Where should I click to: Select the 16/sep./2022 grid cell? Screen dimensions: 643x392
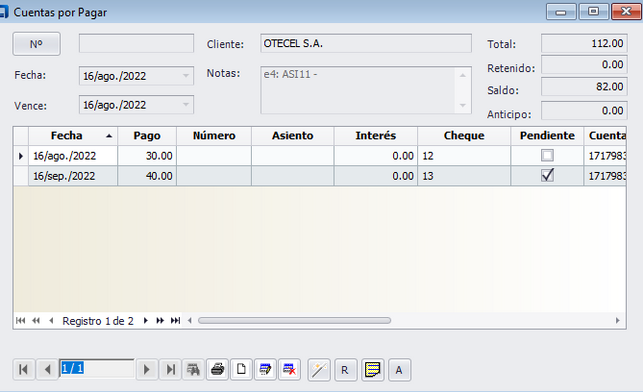pyautogui.click(x=73, y=176)
